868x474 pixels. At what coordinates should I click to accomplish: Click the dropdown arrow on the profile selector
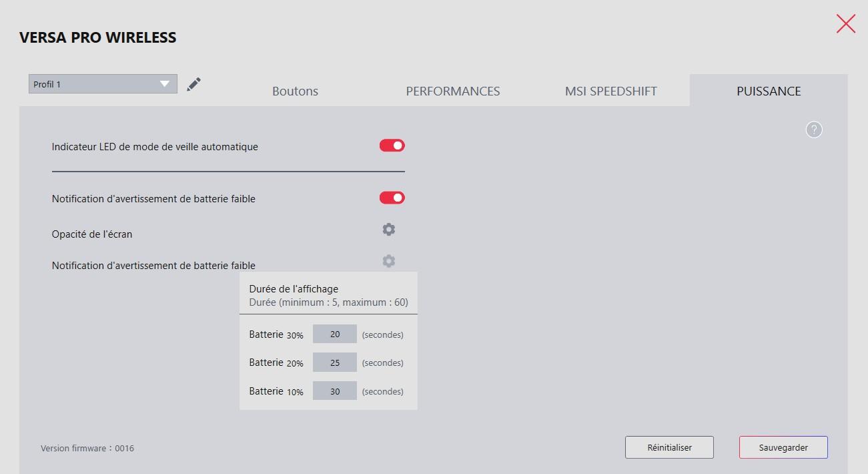pyautogui.click(x=164, y=83)
